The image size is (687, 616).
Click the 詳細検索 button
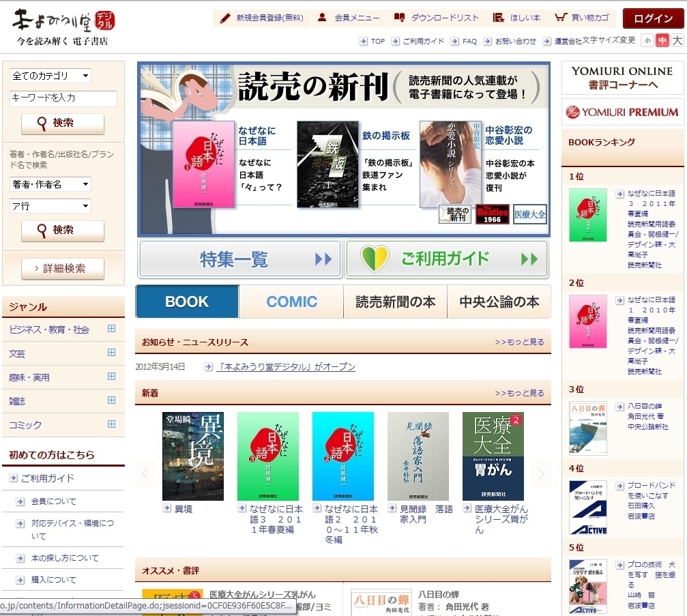63,268
